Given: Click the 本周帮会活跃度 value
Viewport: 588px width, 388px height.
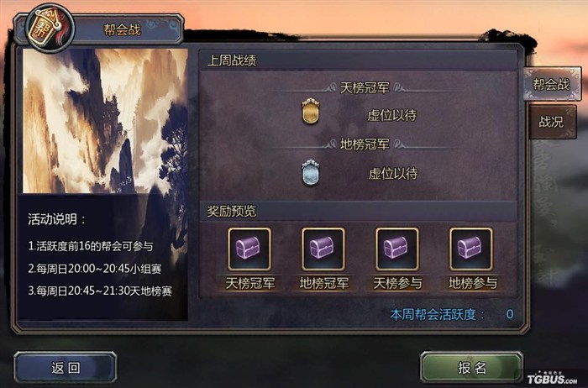Looking at the screenshot, I should click(510, 314).
